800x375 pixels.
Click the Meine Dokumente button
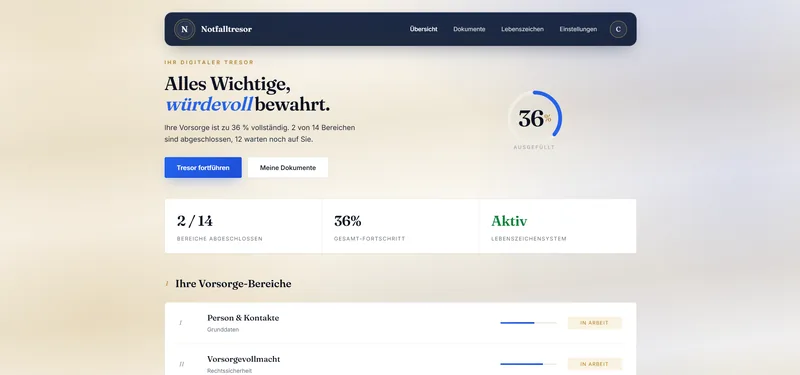(288, 167)
